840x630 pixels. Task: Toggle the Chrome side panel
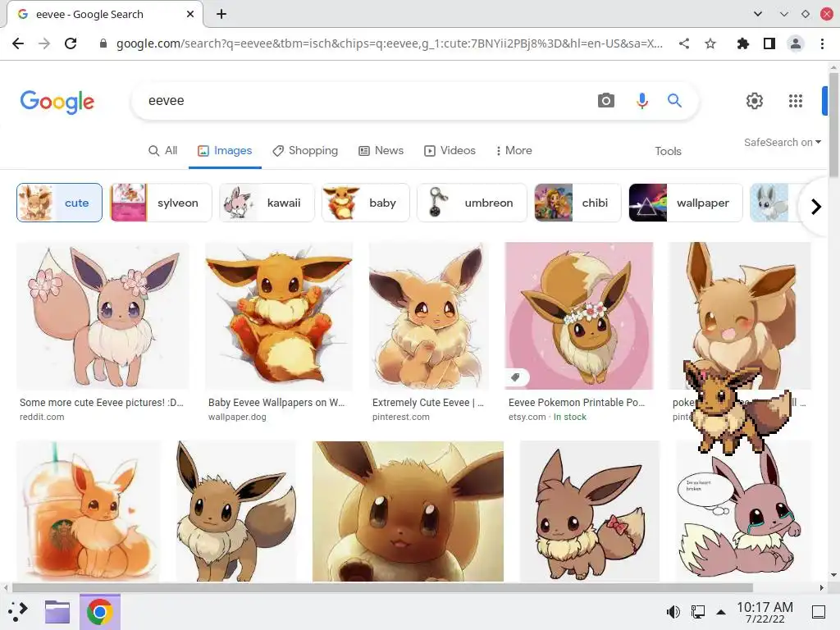769,43
